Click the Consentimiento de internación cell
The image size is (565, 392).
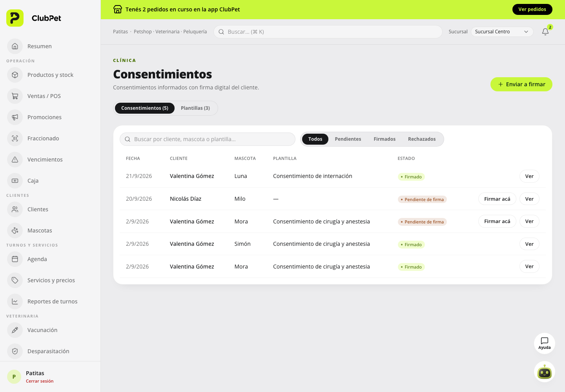(x=313, y=176)
